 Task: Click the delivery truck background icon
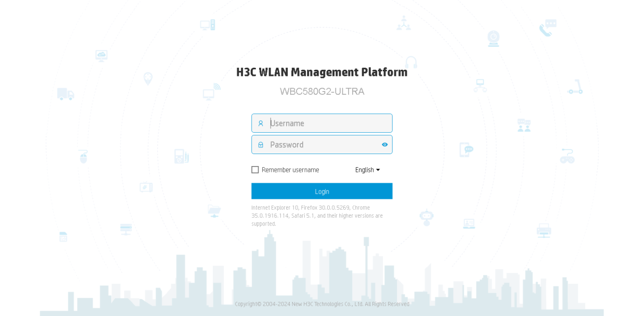[x=66, y=94]
